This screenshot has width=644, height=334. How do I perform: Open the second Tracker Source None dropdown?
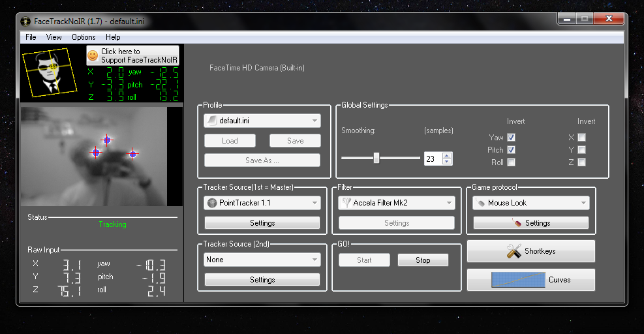(x=262, y=260)
